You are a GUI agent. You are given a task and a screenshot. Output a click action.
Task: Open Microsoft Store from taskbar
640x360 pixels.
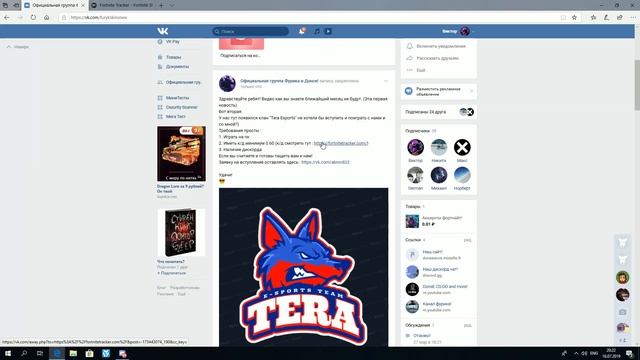(89, 353)
